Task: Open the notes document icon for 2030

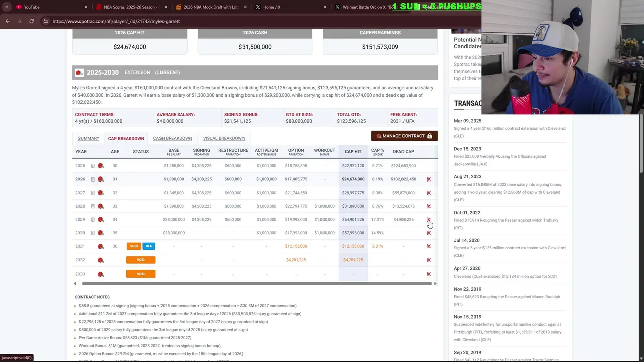Action: (93, 233)
